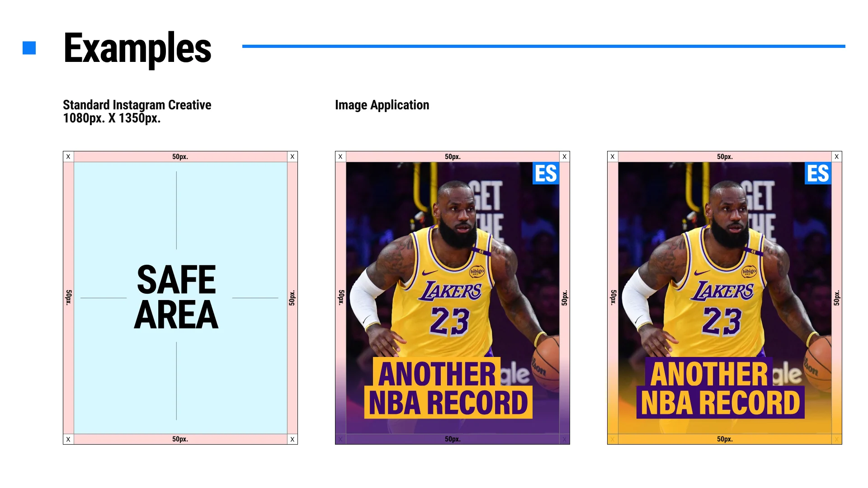Viewport: 868px width, 488px height.
Task: Click 'Standard Instagram Creative' caption text
Action: point(137,105)
